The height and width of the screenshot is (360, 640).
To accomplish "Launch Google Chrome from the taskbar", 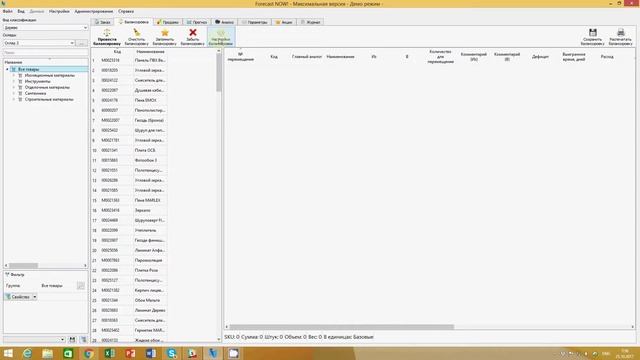I will point(89,353).
